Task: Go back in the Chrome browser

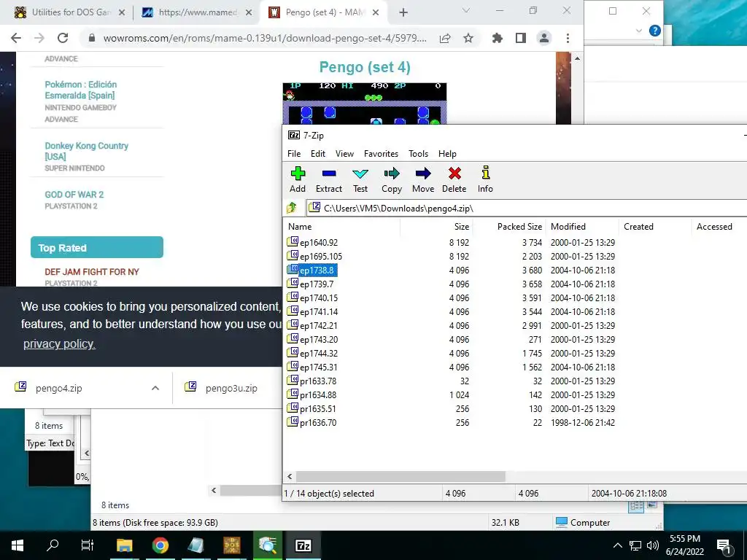Action: [16, 38]
